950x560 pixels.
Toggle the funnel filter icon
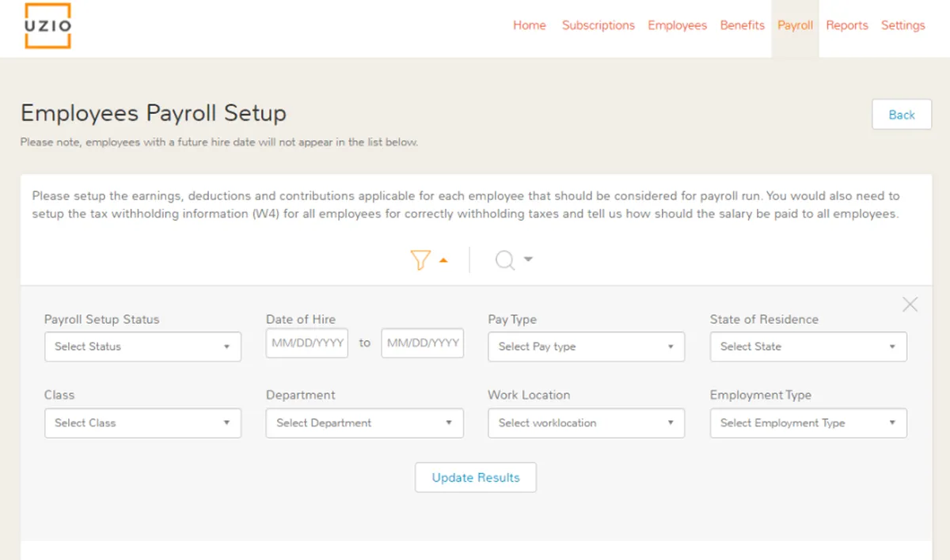coord(420,259)
